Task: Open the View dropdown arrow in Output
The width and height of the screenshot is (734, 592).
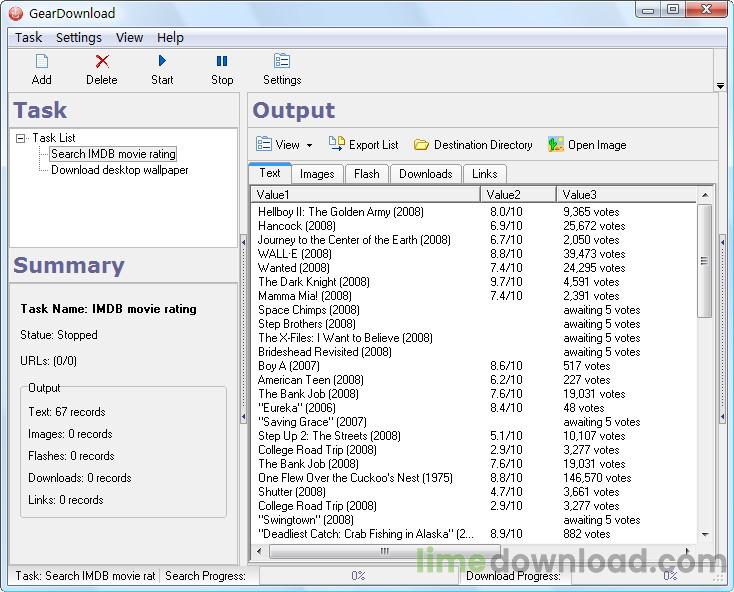Action: tap(309, 146)
